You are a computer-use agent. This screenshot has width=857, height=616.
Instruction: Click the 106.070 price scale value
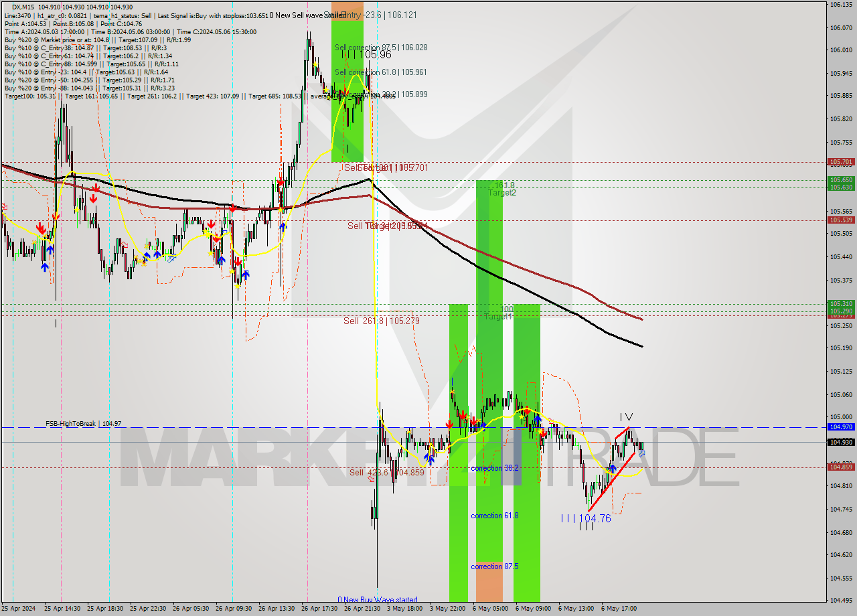point(842,27)
